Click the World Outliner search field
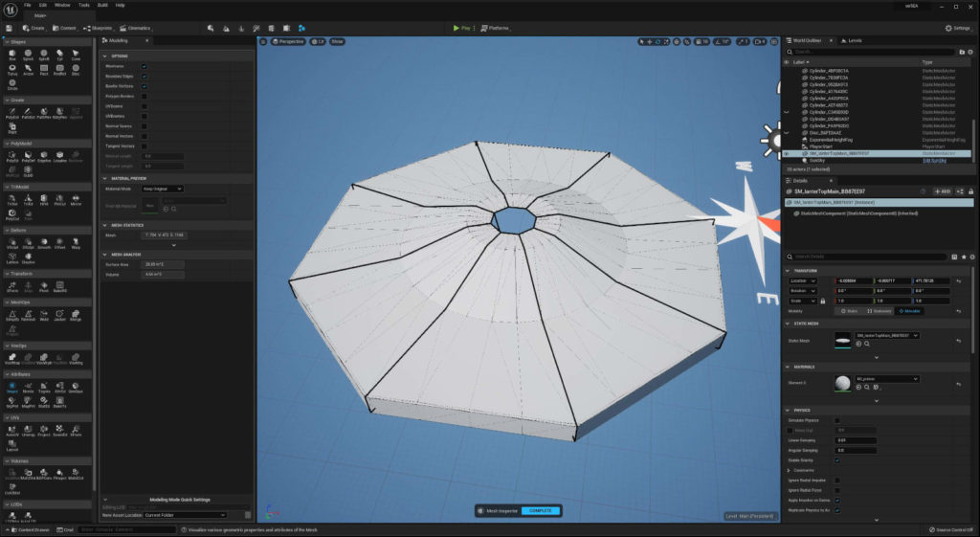Image resolution: width=980 pixels, height=537 pixels. (870, 52)
